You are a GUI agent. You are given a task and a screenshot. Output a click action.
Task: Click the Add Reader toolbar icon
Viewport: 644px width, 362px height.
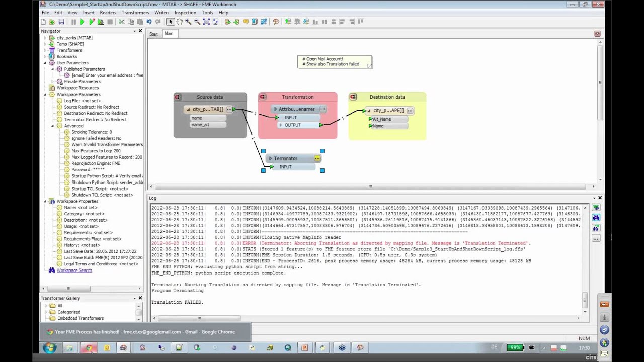click(227, 22)
